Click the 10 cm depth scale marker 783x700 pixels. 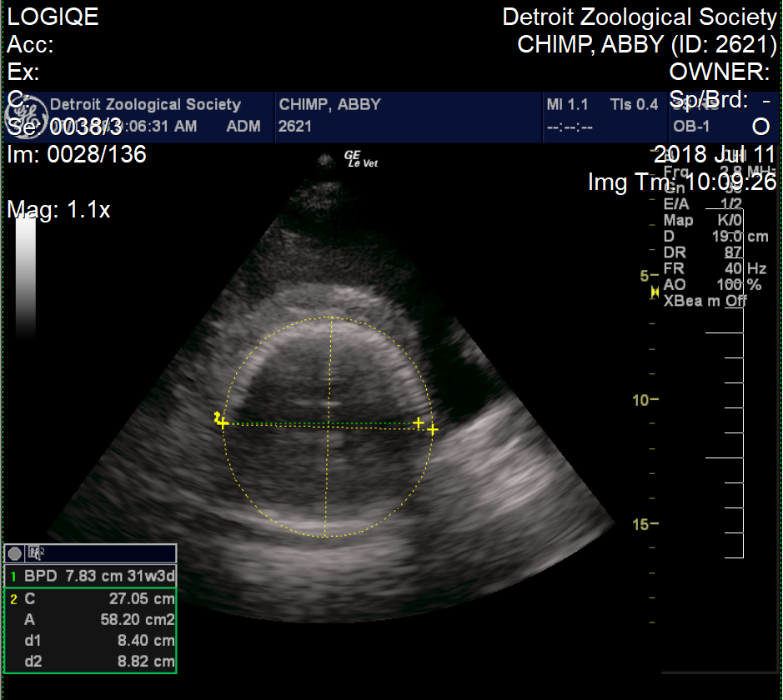pyautogui.click(x=645, y=400)
